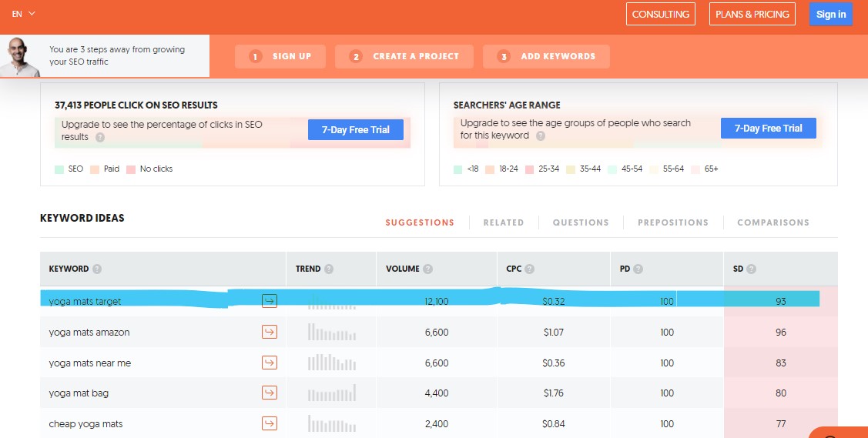
Task: Click SD value 77
Action: pos(780,424)
